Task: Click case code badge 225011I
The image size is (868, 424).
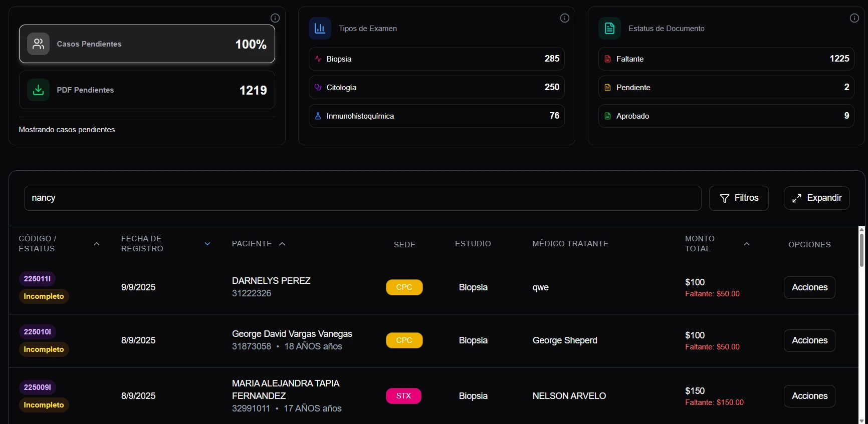Action: pos(37,279)
